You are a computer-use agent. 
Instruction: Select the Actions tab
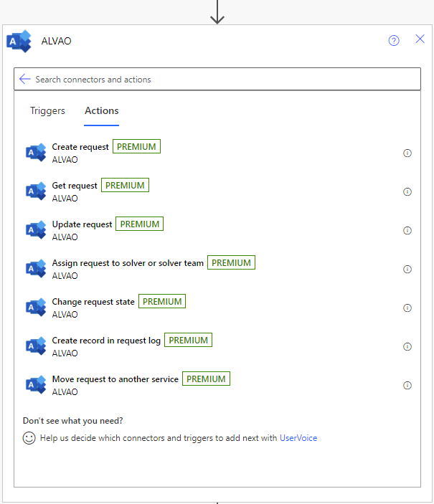pos(102,110)
